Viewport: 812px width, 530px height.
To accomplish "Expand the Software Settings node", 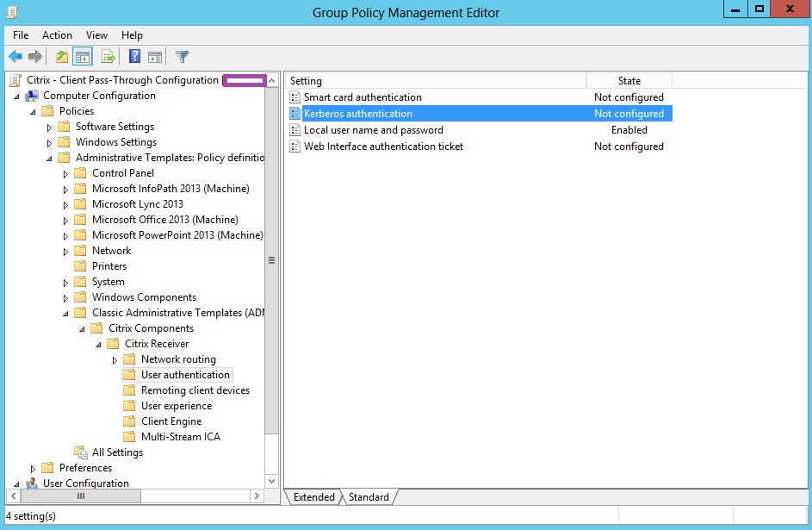I will point(49,128).
